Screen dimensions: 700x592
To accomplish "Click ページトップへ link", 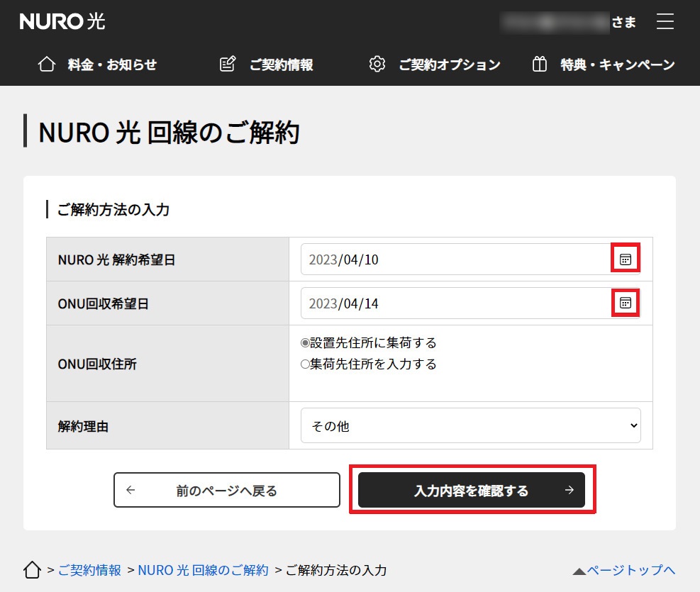I will tap(630, 570).
